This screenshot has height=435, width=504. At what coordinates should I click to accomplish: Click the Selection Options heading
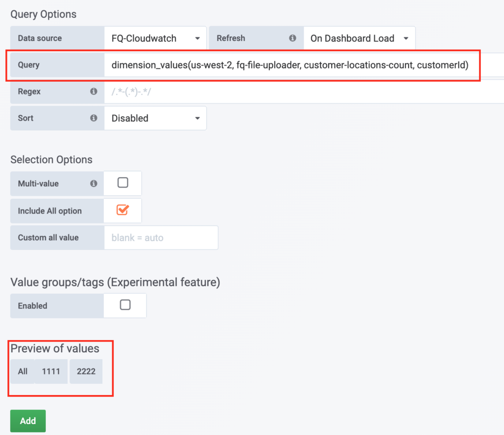pos(51,159)
